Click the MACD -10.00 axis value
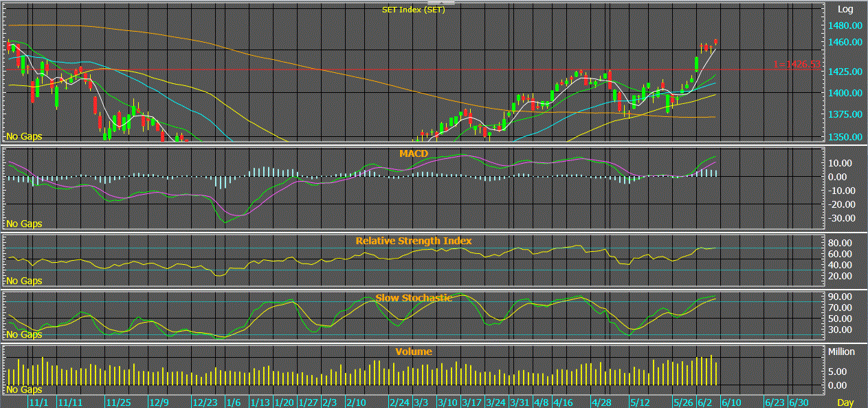The width and height of the screenshot is (868, 408). click(841, 191)
